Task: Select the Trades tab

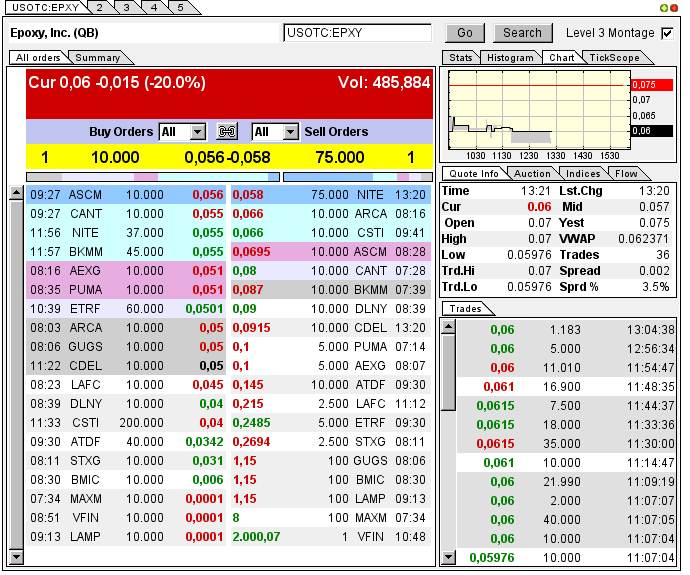Action: pos(466,309)
